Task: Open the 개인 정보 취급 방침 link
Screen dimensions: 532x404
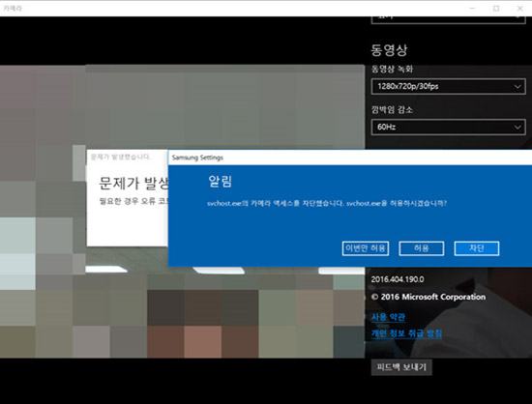Action: [x=406, y=333]
